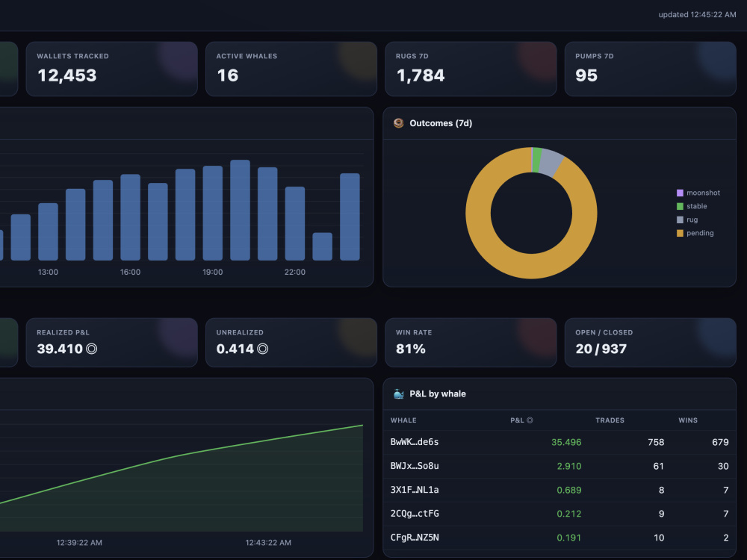This screenshot has height=560, width=747.
Task: Sort by the WHALE column header
Action: point(403,420)
